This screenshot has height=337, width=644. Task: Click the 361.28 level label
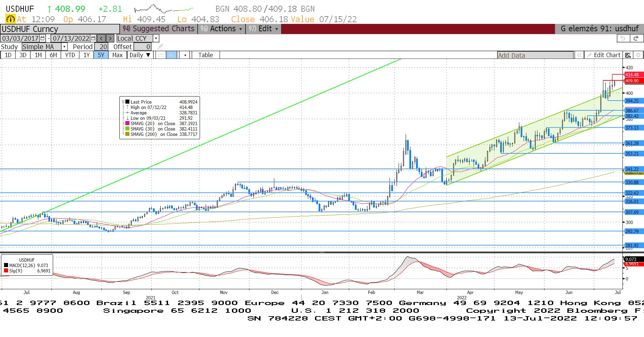click(x=634, y=143)
